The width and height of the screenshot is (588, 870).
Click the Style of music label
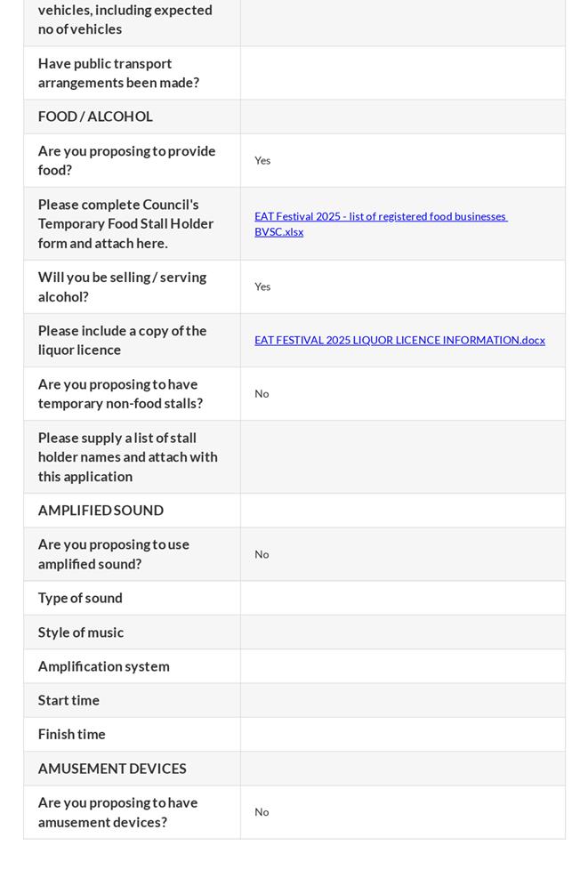coord(81,632)
